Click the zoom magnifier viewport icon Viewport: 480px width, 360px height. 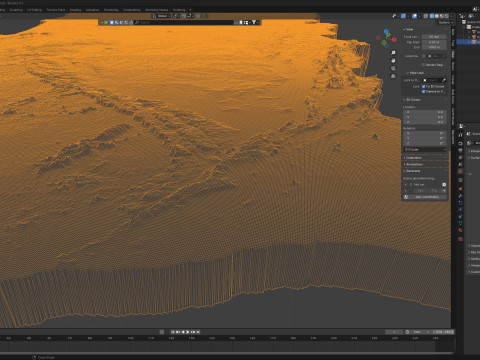click(393, 53)
